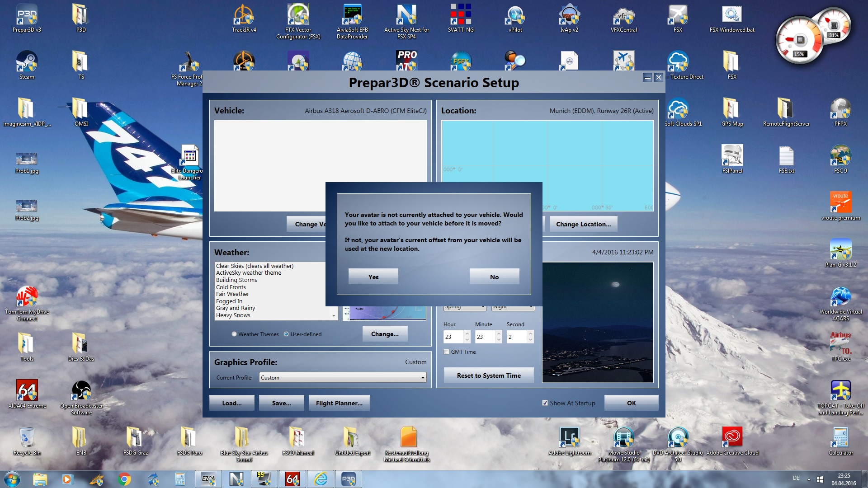Decrease the Minute value with down arrow
868x488 pixels.
click(x=499, y=340)
